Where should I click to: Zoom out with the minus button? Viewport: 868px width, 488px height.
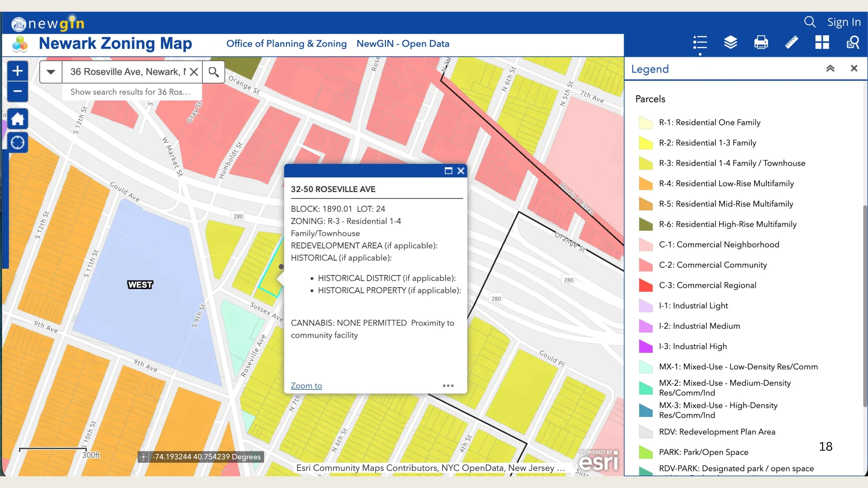pyautogui.click(x=17, y=91)
